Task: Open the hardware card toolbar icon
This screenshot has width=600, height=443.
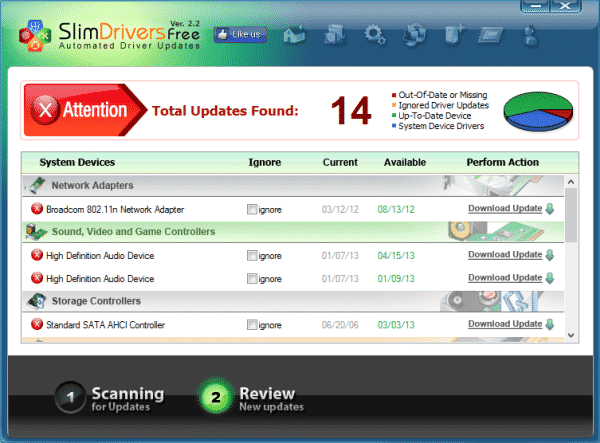Action: (x=491, y=36)
